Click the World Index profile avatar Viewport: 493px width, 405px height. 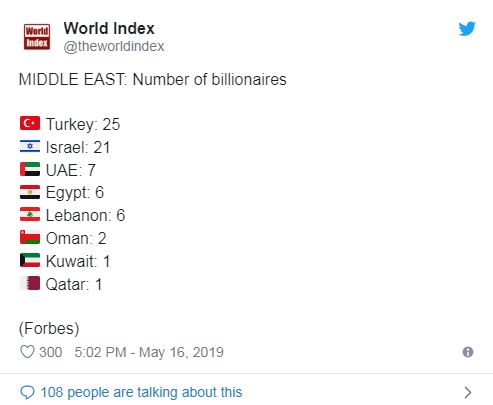tap(37, 37)
